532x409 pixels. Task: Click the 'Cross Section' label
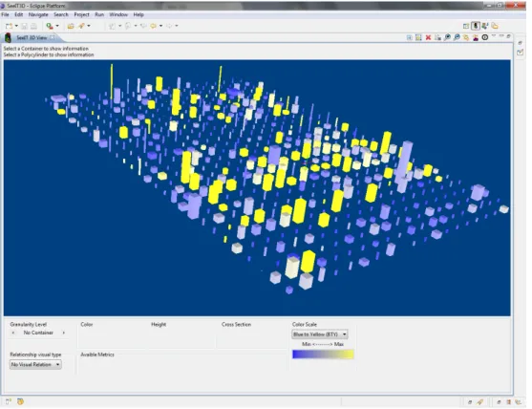pyautogui.click(x=236, y=325)
